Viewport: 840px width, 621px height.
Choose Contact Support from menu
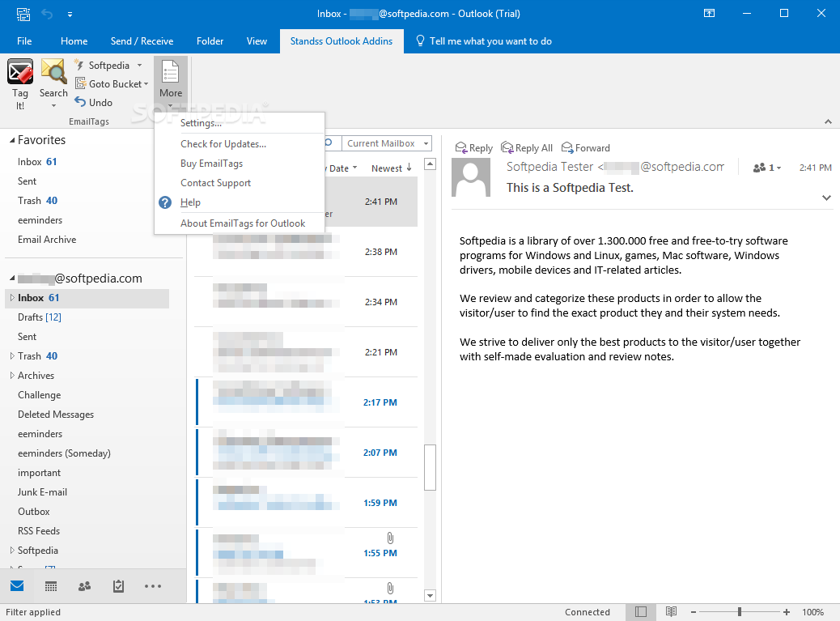(240, 183)
